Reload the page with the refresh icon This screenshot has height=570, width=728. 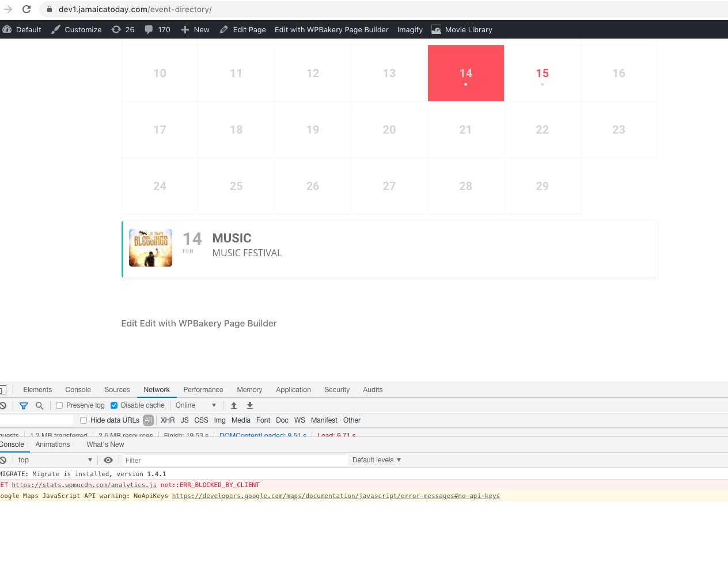coord(26,9)
